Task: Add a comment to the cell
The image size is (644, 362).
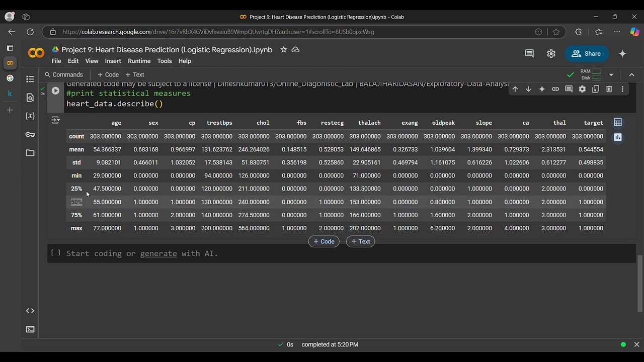Action: pos(569,89)
